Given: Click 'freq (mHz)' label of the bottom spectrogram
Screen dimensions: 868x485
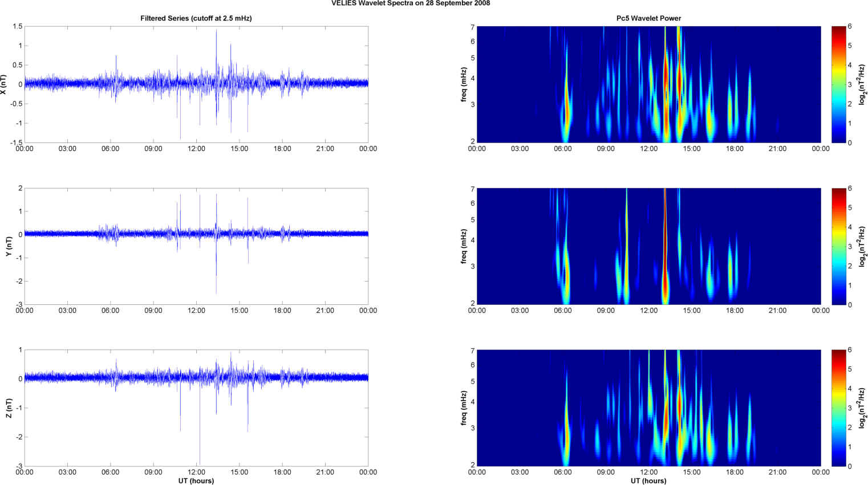Looking at the screenshot, I should click(x=464, y=408).
